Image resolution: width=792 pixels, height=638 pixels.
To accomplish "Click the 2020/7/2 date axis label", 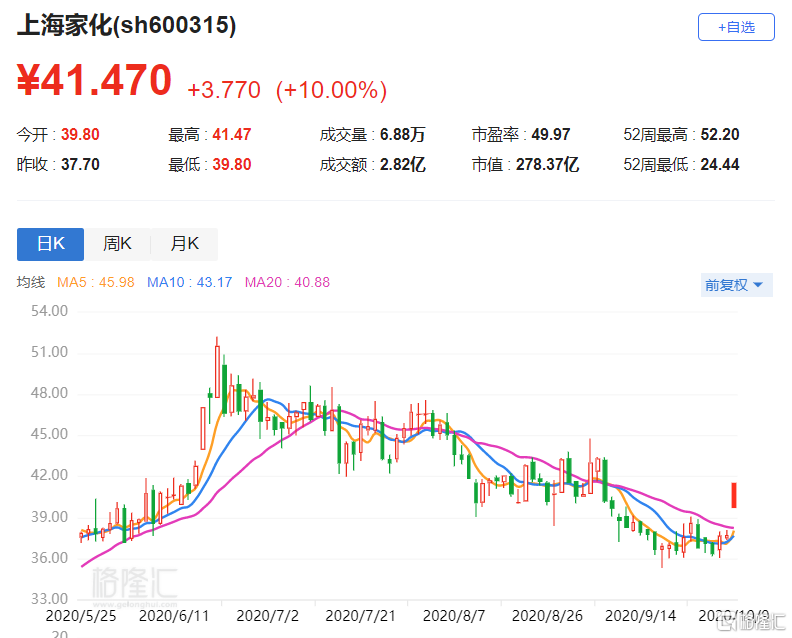I will pyautogui.click(x=267, y=616).
